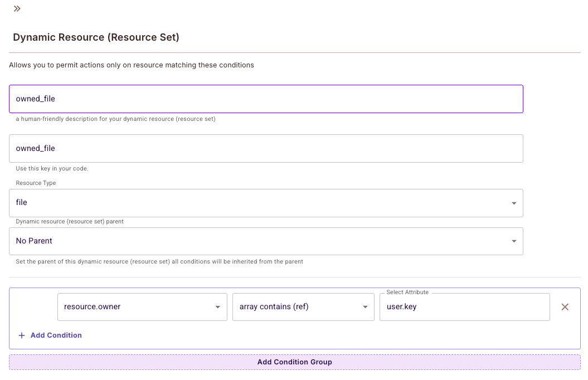Click the arrow on the resource.owner selector
588x380 pixels.
click(x=217, y=307)
